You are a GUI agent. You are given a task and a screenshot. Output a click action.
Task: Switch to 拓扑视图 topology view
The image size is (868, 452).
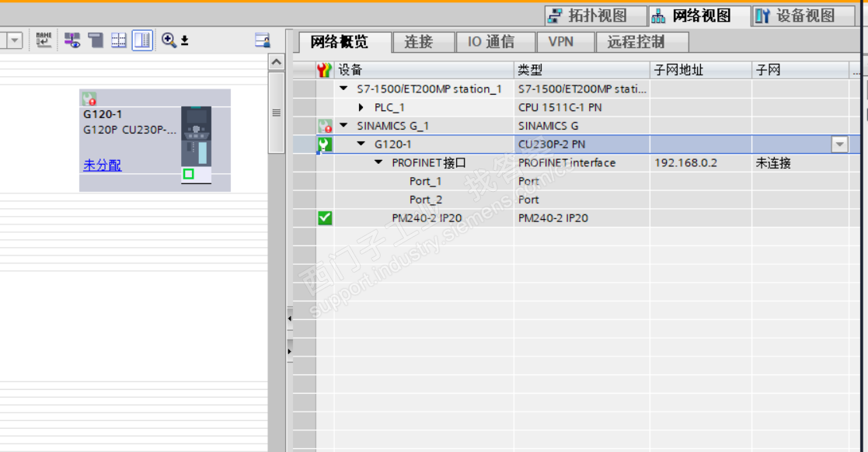coord(596,16)
